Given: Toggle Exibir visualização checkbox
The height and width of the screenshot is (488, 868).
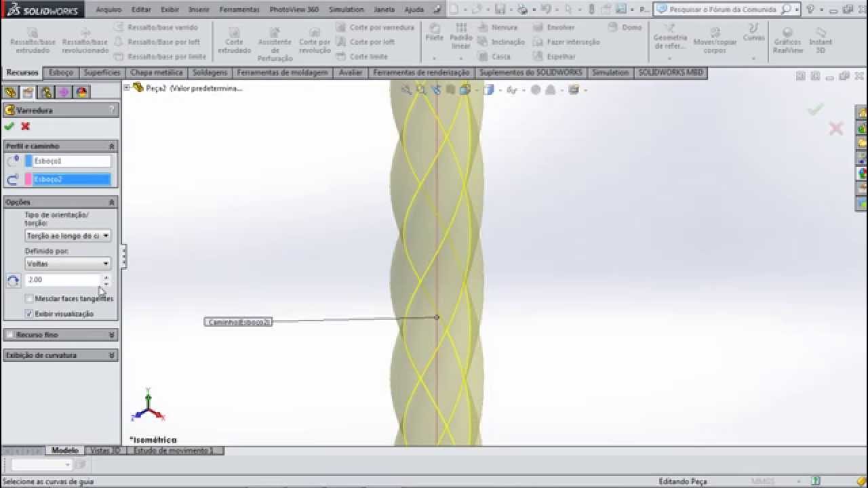Looking at the screenshot, I should coord(29,314).
